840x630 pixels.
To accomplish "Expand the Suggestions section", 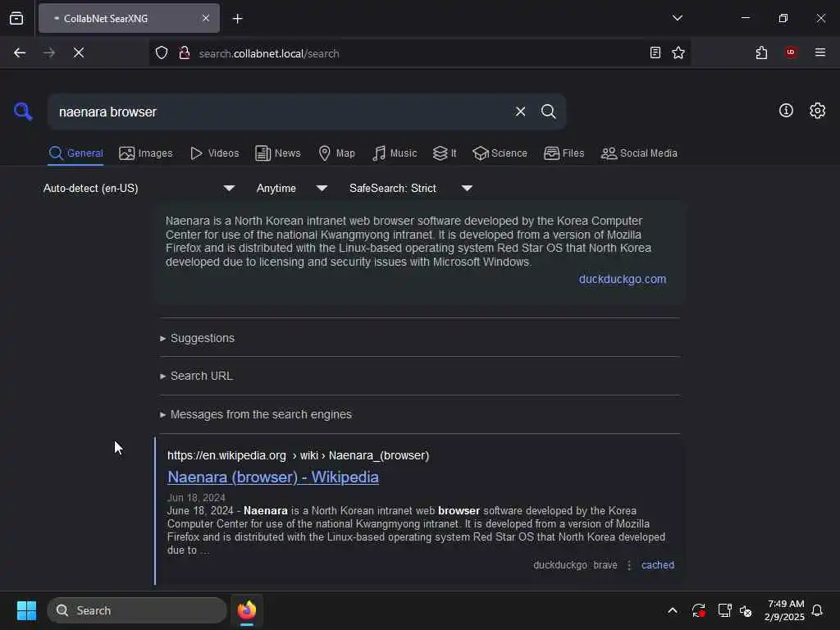I will 197,338.
